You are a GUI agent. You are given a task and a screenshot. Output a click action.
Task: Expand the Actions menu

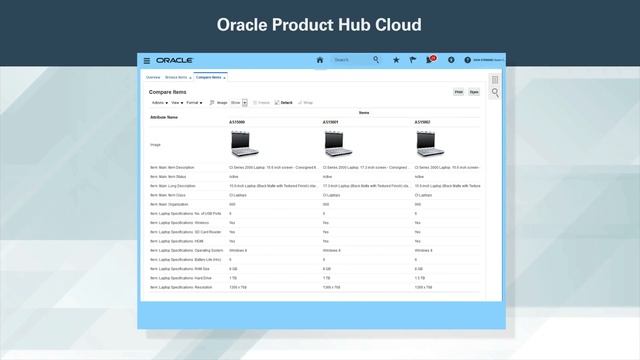[x=160, y=103]
